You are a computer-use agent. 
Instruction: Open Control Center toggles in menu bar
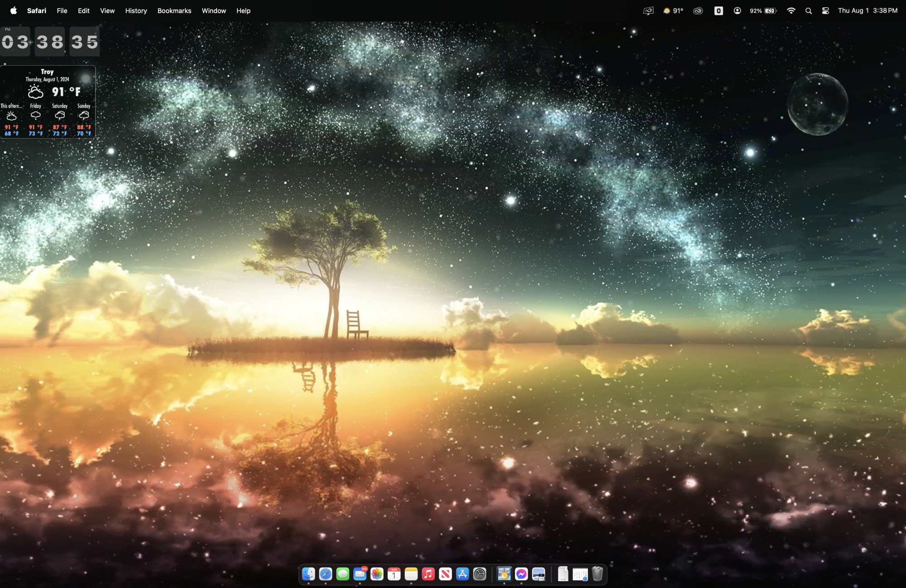point(825,10)
